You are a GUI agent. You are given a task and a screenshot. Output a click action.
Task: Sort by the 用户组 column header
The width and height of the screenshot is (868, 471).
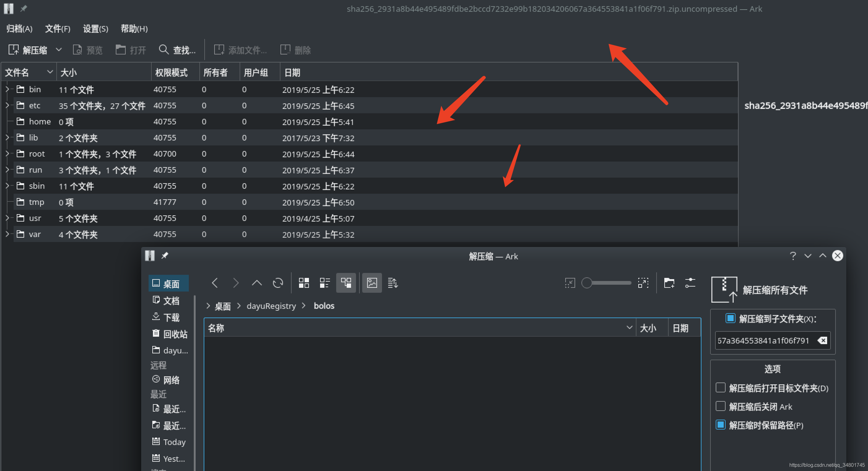pyautogui.click(x=260, y=72)
